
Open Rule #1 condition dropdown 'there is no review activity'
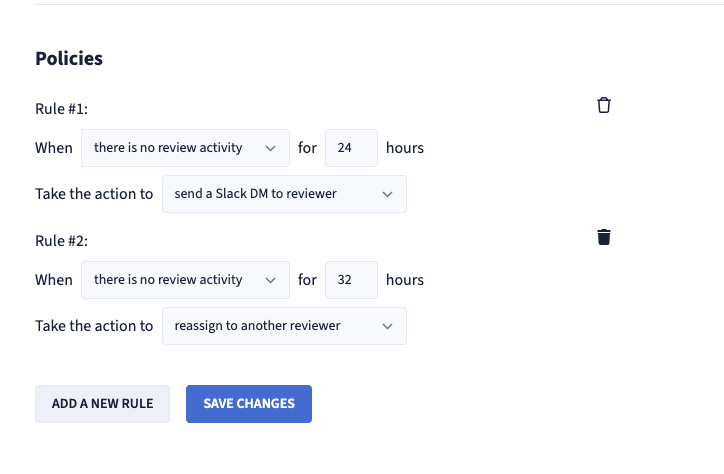[x=185, y=148]
